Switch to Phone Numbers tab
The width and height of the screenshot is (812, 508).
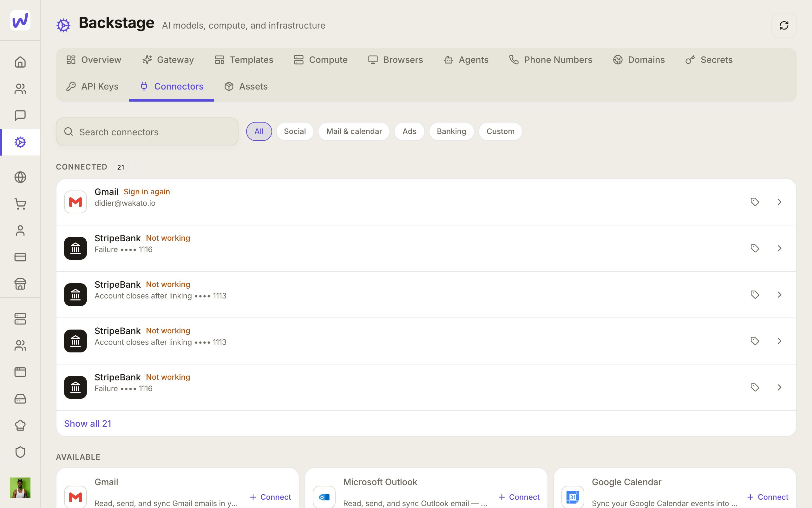point(551,60)
